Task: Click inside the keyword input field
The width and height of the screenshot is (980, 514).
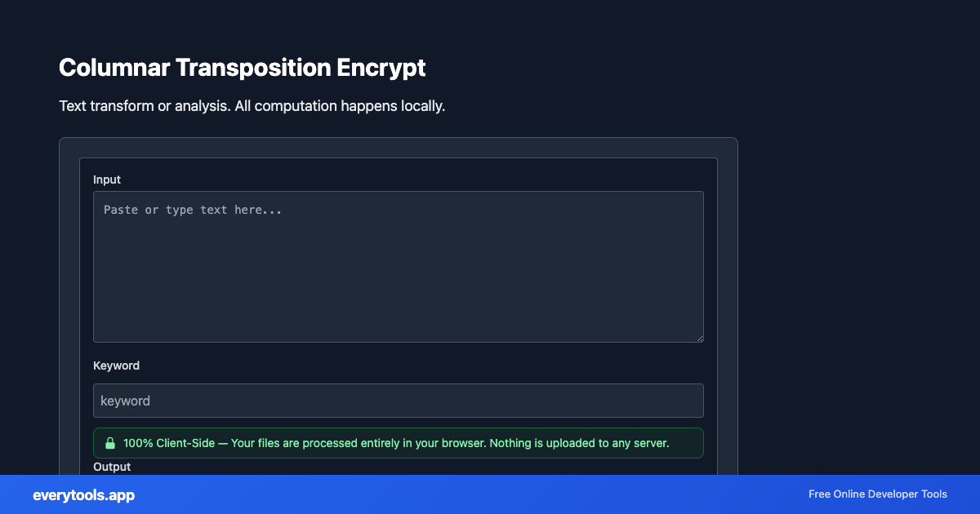Action: (x=398, y=401)
